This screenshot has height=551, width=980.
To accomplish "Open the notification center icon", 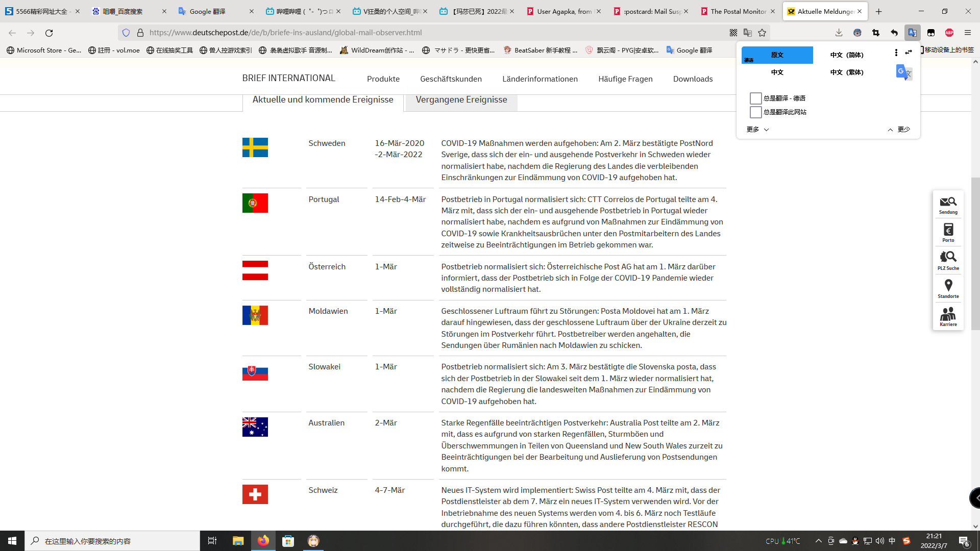I will coord(964,541).
